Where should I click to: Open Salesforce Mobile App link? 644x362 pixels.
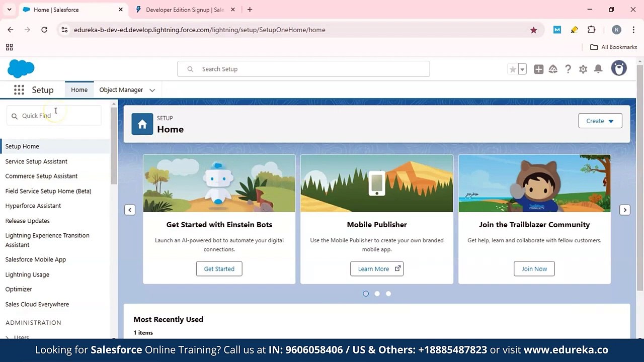36,259
